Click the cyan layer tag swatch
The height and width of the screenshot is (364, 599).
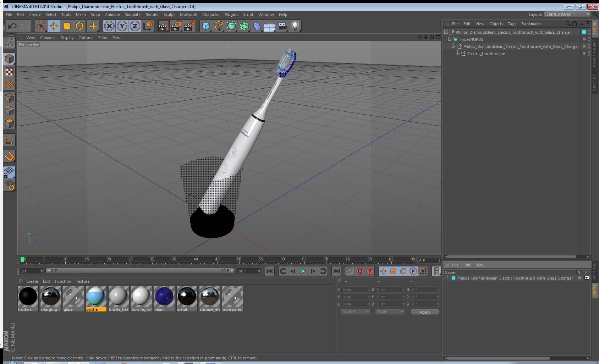pos(584,32)
